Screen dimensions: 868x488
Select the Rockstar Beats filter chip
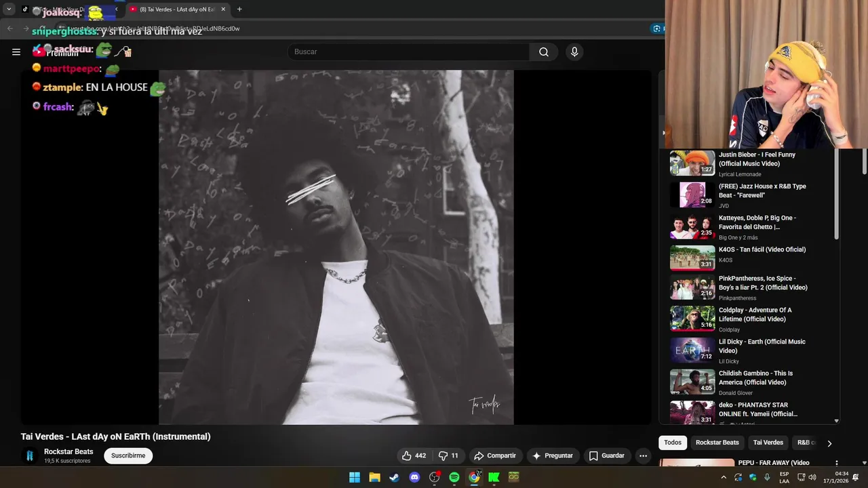(717, 443)
